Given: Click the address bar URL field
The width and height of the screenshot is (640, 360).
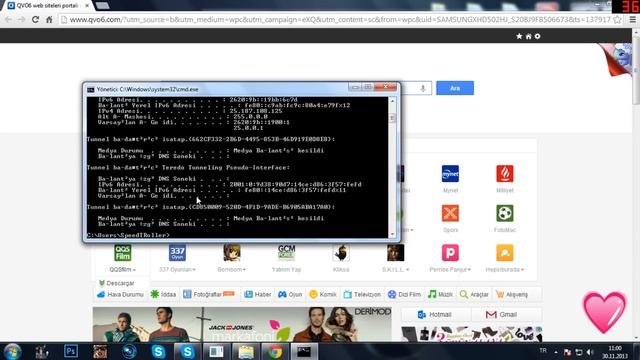Looking at the screenshot, I should point(340,19).
